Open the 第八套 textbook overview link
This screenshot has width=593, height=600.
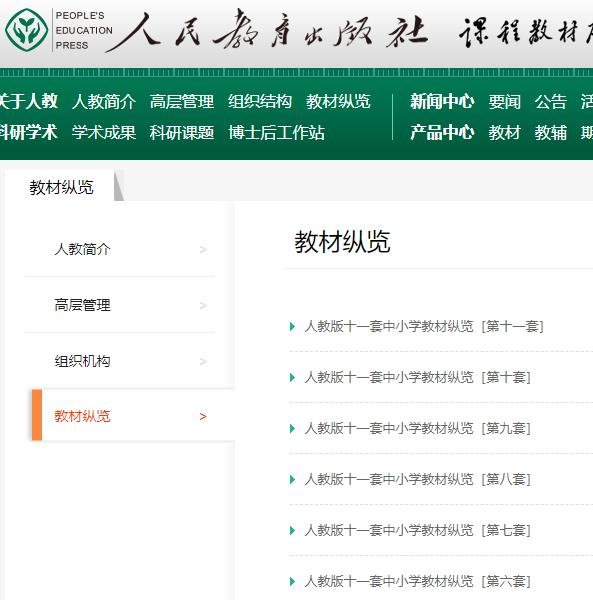[417, 479]
